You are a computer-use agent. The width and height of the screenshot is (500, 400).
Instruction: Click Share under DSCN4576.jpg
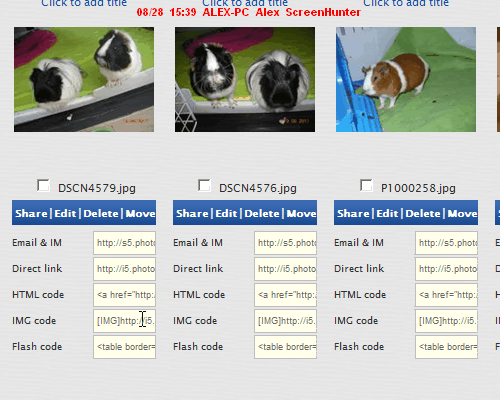[x=192, y=213]
